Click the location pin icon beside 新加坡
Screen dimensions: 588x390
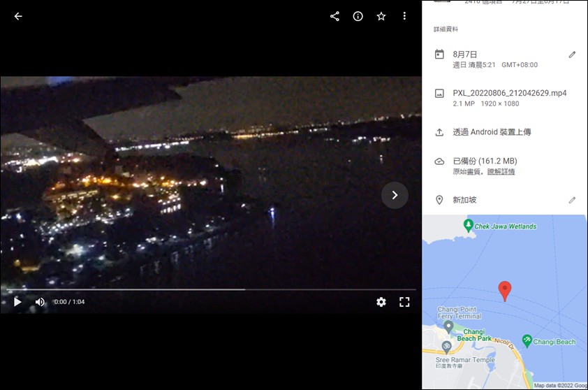pos(439,200)
